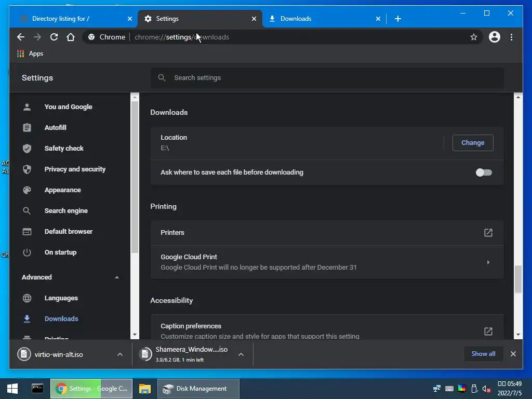Change the download location
This screenshot has width=532, height=399.
473,143
